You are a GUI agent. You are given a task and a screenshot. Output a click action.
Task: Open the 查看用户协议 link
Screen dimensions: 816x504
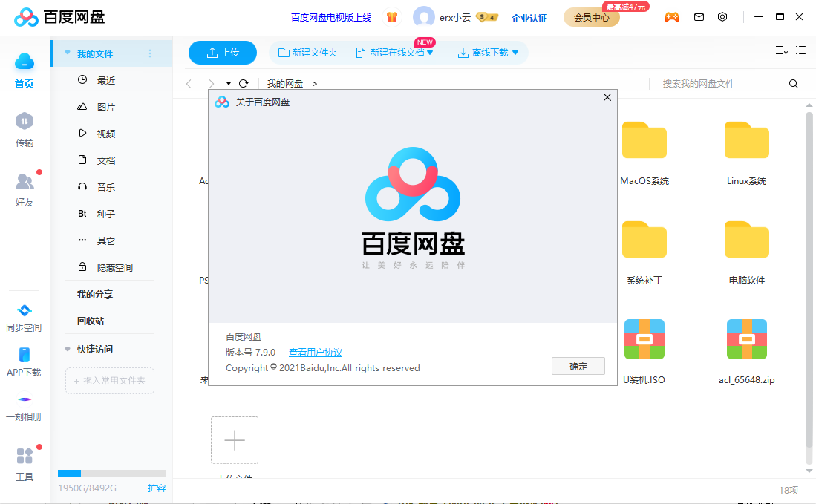tap(315, 352)
